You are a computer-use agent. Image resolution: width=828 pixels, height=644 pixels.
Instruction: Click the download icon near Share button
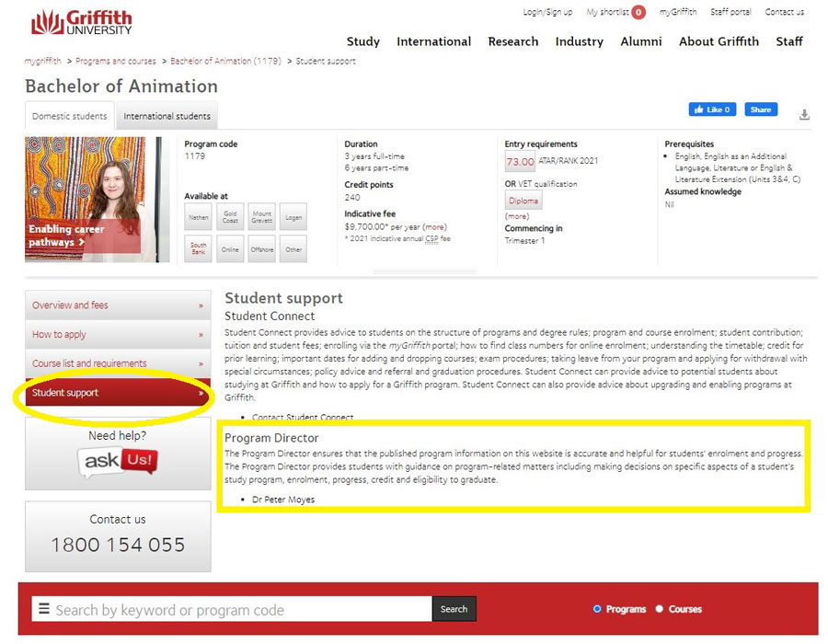pos(805,115)
